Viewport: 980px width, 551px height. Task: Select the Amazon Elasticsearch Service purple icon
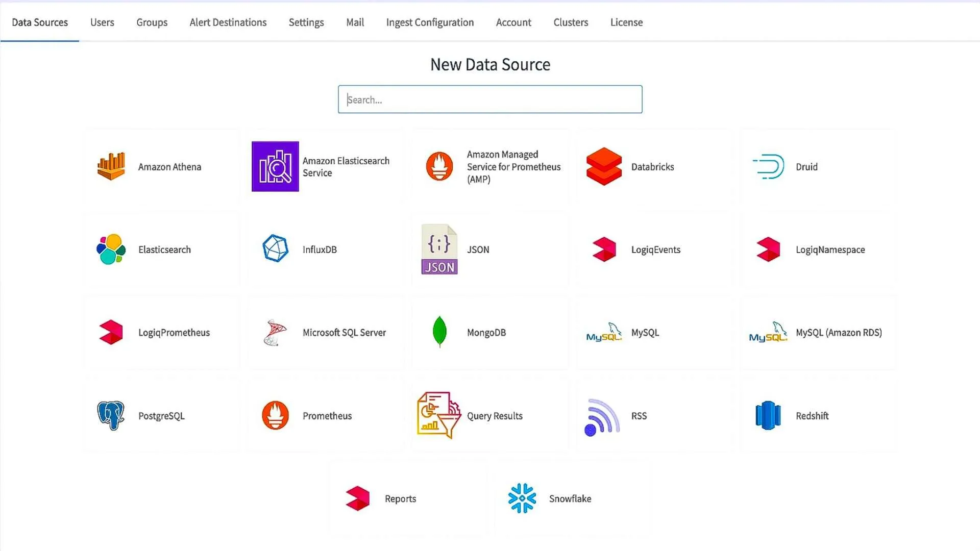[x=275, y=166]
